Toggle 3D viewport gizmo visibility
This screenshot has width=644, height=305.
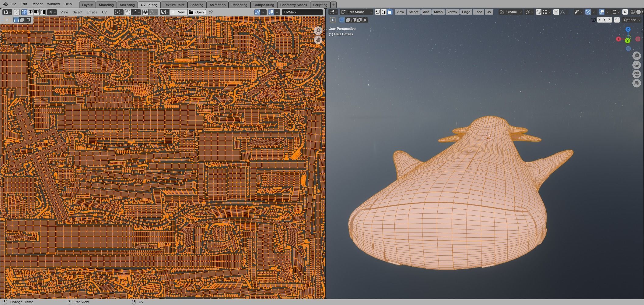coord(588,12)
